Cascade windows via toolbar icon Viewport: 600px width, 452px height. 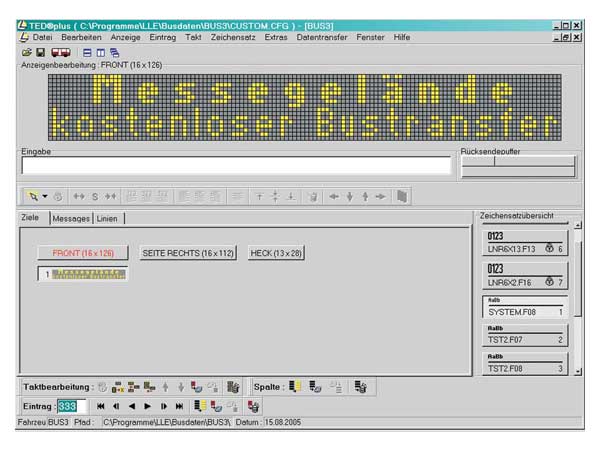point(114,52)
